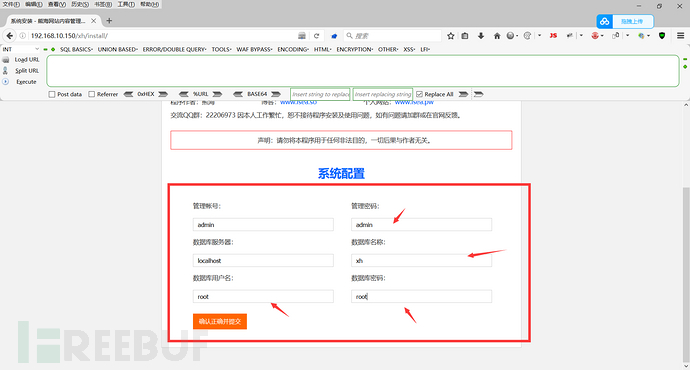
Task: Click the Baidu cloud upload icon
Action: coord(605,21)
